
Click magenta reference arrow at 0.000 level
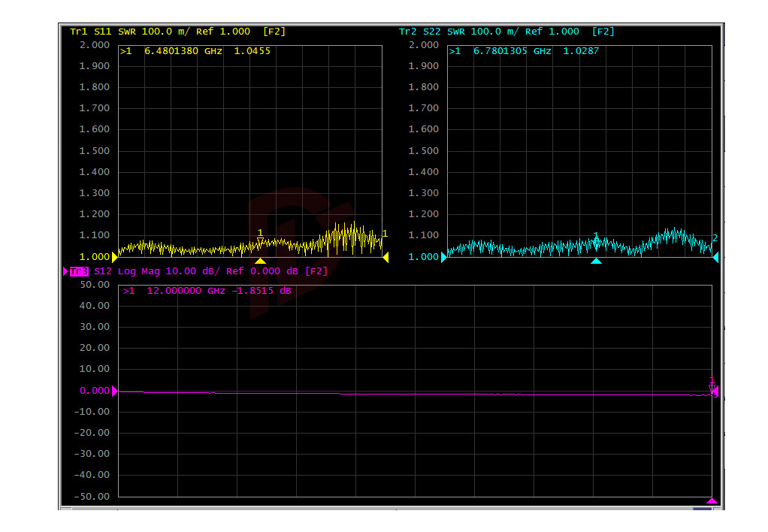(x=115, y=391)
